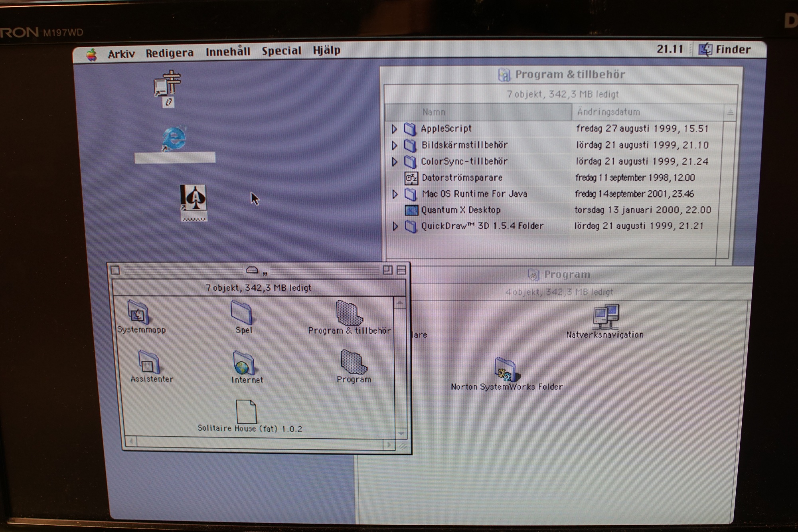Select the solitaire spade card desktop icon
This screenshot has height=532, width=798.
193,198
